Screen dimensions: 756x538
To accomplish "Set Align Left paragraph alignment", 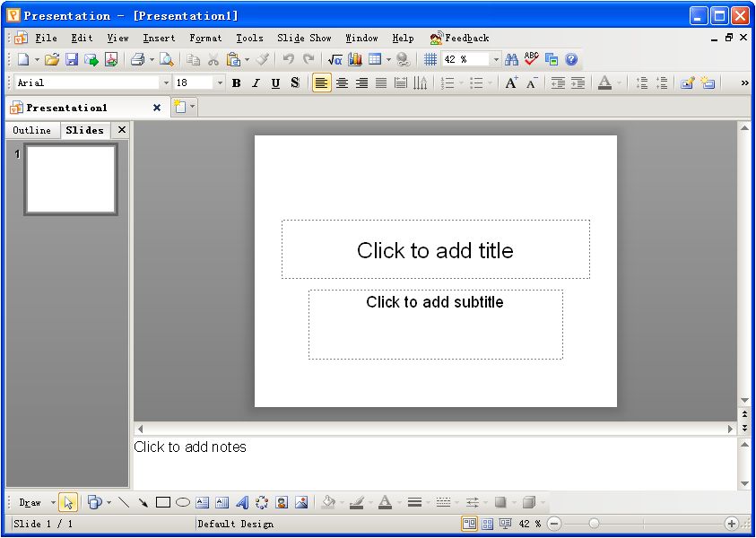I will point(322,82).
